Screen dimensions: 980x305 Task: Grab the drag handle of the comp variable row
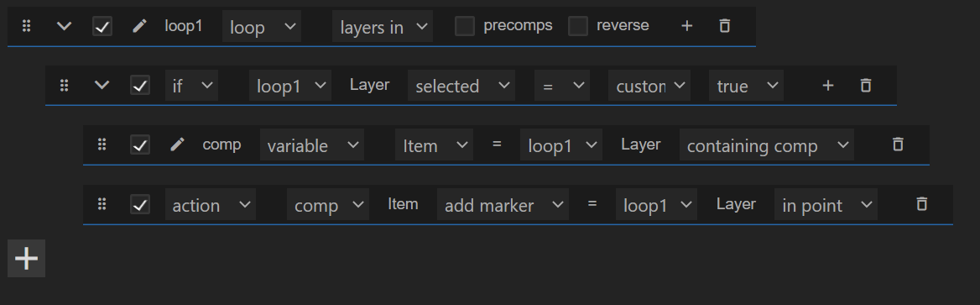(102, 145)
